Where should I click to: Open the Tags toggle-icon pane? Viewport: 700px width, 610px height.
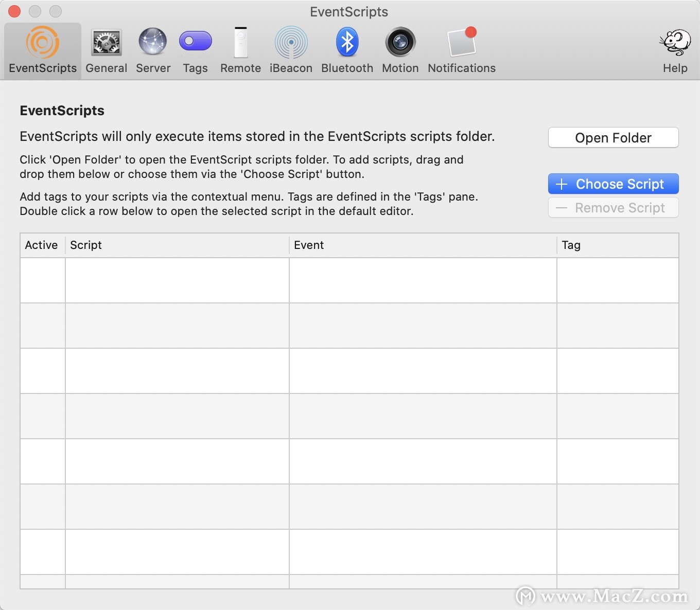click(195, 50)
